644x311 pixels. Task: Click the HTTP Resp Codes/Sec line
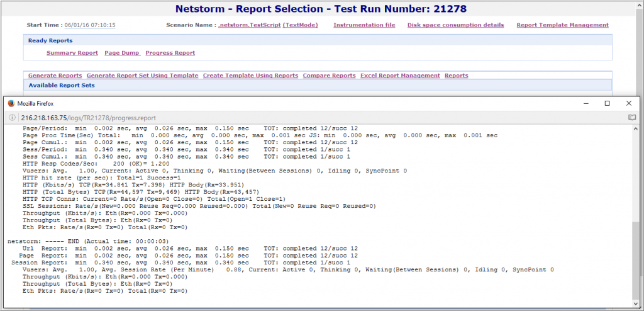click(96, 164)
